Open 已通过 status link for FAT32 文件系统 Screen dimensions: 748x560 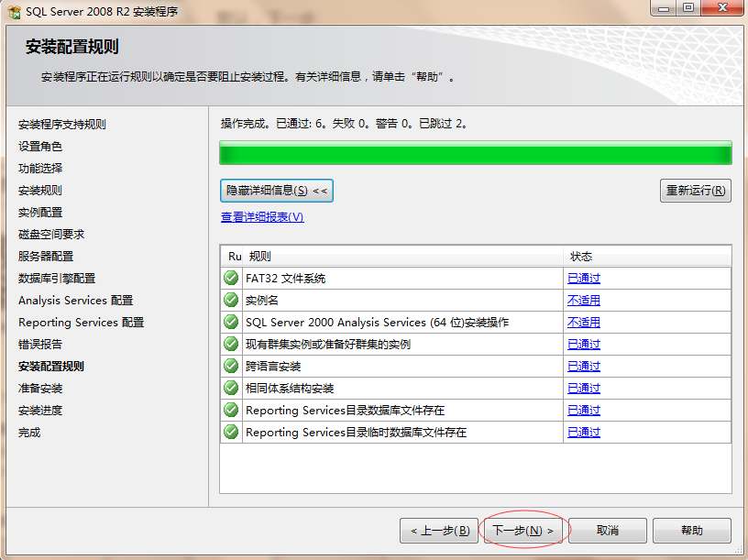click(x=583, y=279)
